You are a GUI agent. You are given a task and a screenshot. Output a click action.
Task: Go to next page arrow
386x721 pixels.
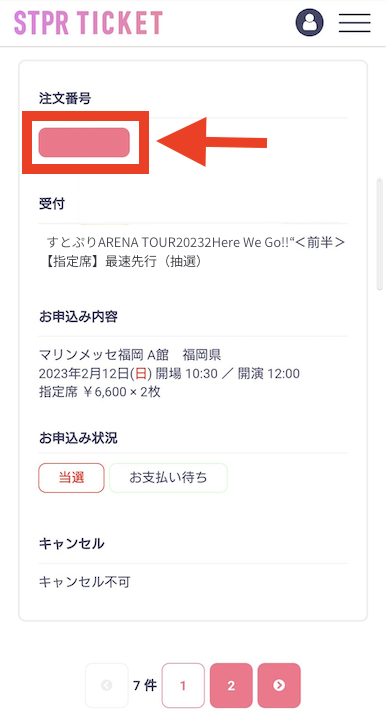(x=279, y=686)
